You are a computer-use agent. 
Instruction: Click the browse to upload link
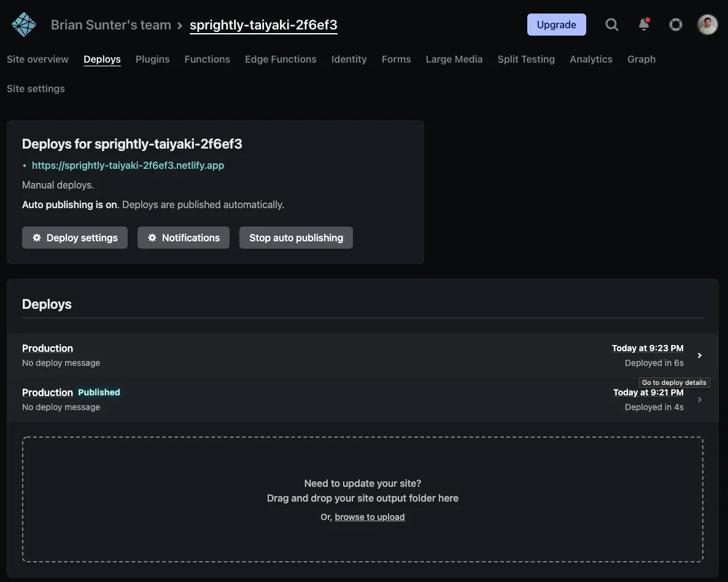pyautogui.click(x=370, y=517)
